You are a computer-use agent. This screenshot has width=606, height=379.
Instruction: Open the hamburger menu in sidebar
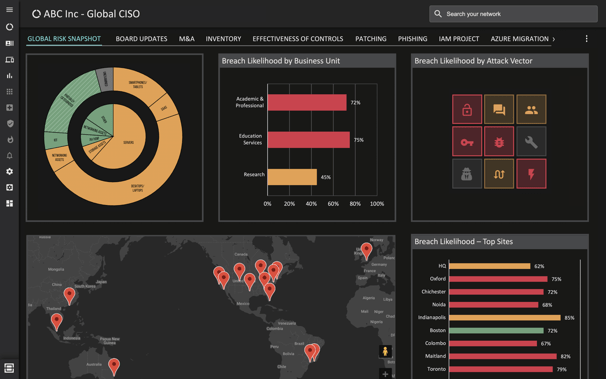pos(9,9)
